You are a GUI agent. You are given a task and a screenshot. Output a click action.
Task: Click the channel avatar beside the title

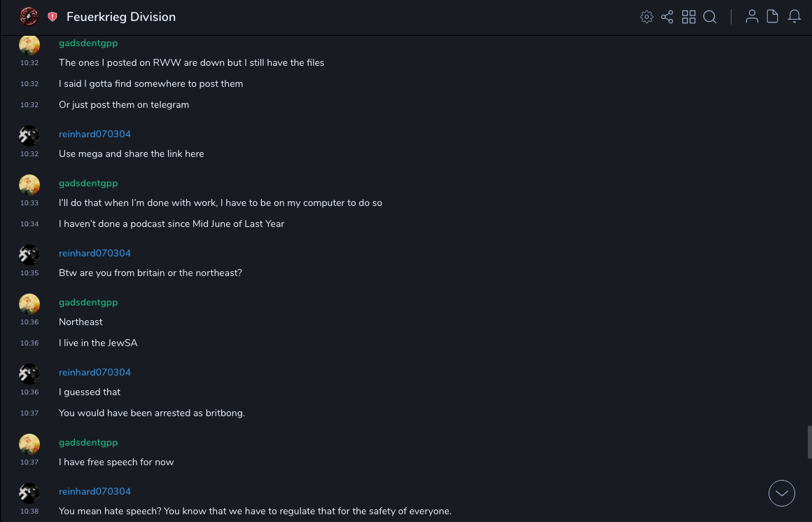click(29, 17)
